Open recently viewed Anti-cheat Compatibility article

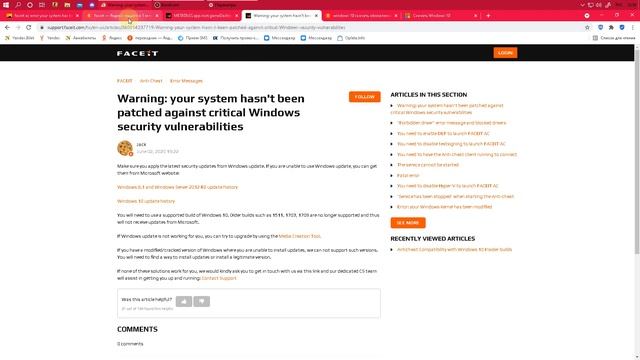[454, 249]
